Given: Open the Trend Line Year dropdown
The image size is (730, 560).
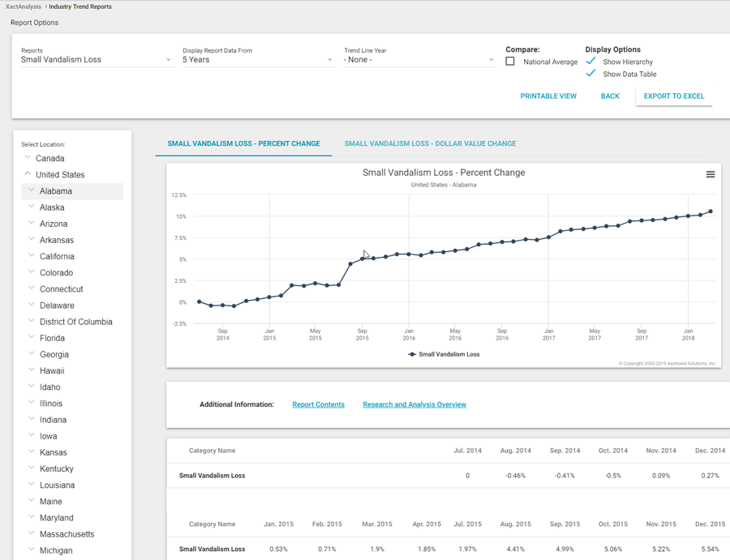Looking at the screenshot, I should 419,60.
